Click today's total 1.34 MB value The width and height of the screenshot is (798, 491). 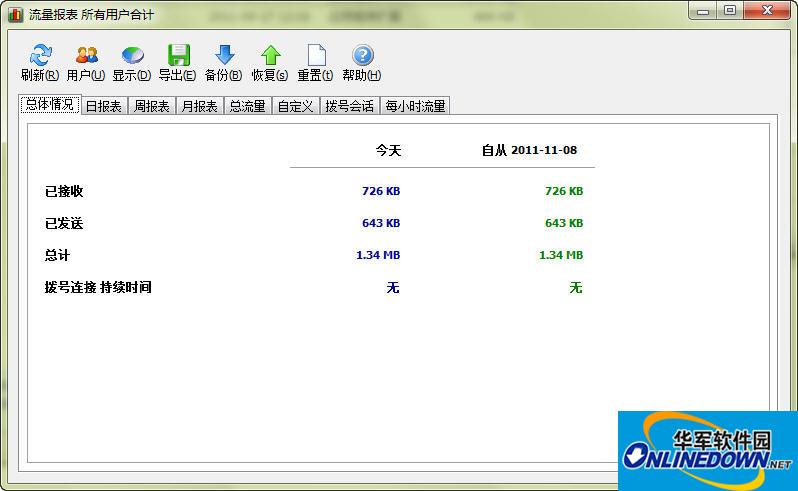(x=377, y=255)
